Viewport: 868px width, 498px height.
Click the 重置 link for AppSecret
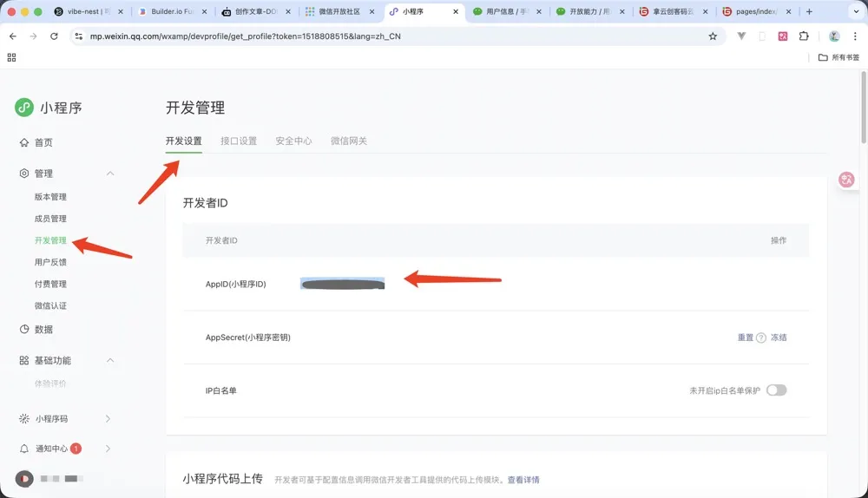tap(745, 337)
